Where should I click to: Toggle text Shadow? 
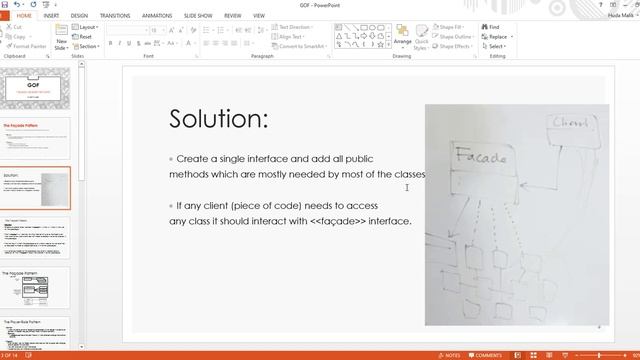[139, 43]
